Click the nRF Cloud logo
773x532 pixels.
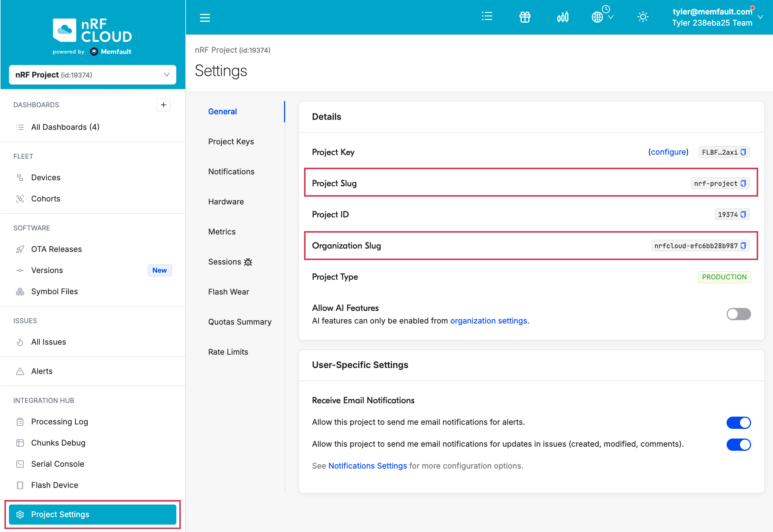pyautogui.click(x=92, y=30)
